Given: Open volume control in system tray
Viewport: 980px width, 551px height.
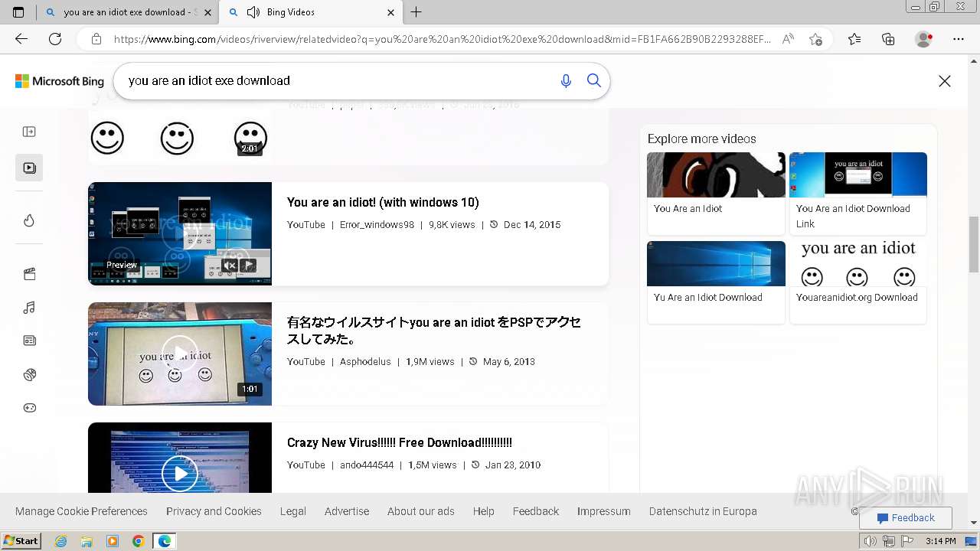Looking at the screenshot, I should 871,541.
